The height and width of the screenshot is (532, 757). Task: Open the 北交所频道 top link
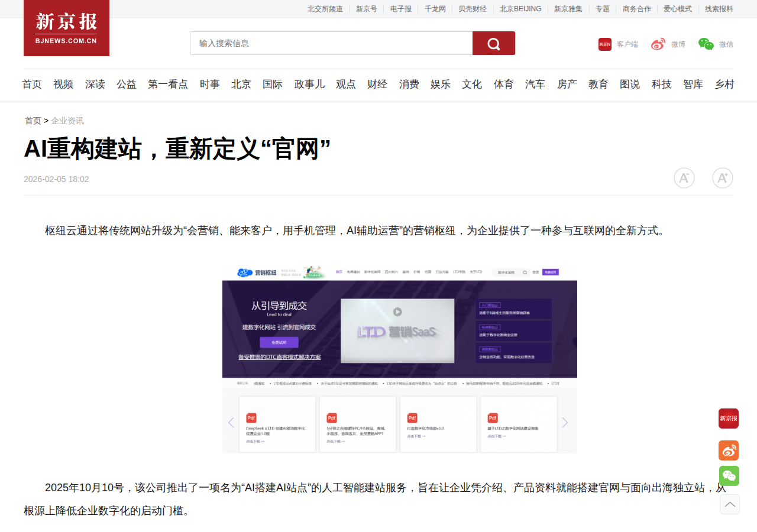point(325,9)
